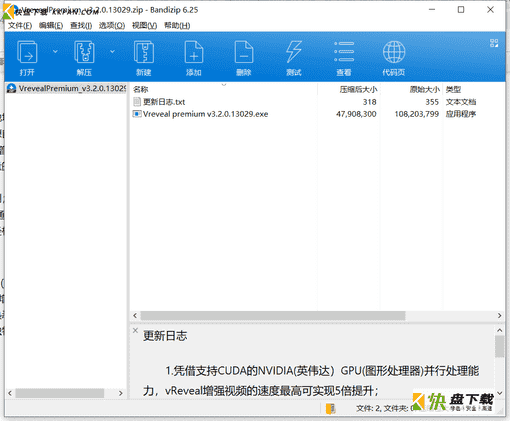Sort by the 原始大小 column header
The image size is (510, 421).
pyautogui.click(x=424, y=89)
